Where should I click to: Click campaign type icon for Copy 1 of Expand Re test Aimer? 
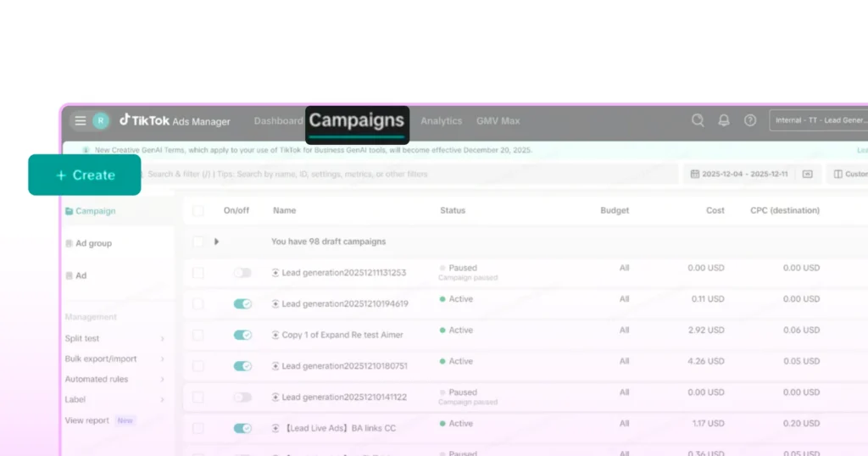point(275,335)
